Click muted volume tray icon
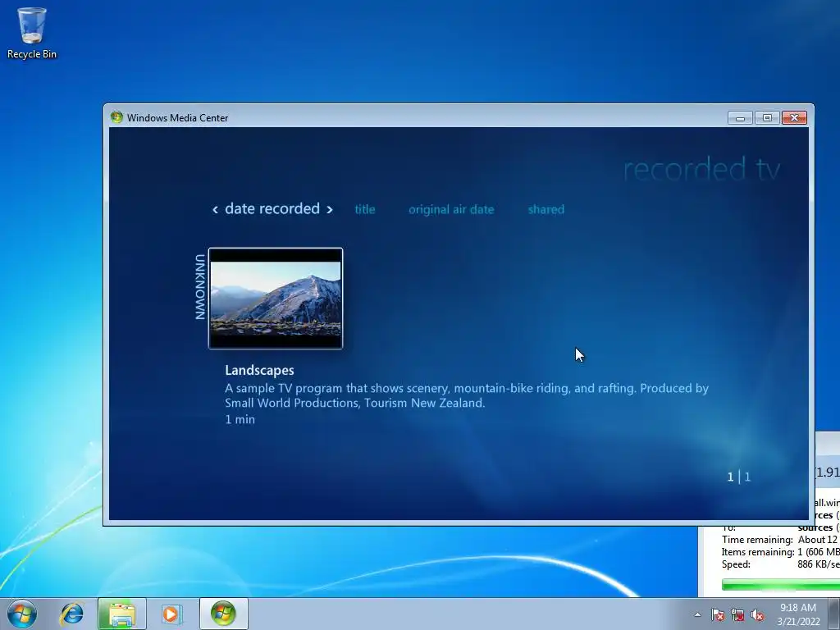 pyautogui.click(x=757, y=614)
